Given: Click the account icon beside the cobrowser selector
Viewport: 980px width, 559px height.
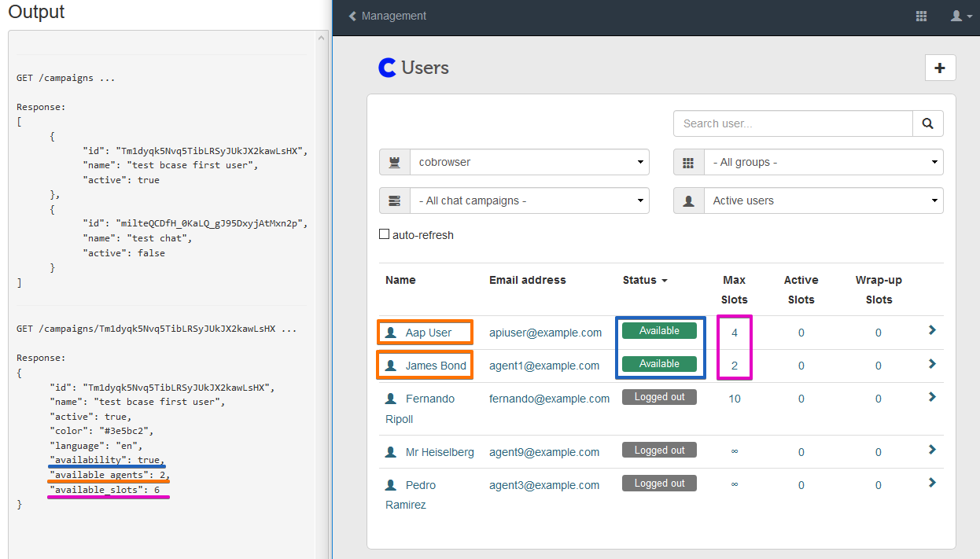Looking at the screenshot, I should 396,162.
